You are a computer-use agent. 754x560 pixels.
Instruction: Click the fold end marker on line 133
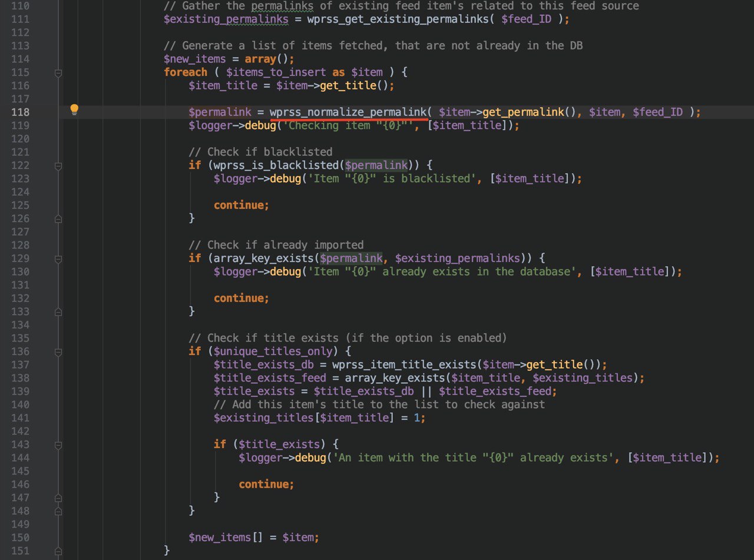tap(58, 312)
